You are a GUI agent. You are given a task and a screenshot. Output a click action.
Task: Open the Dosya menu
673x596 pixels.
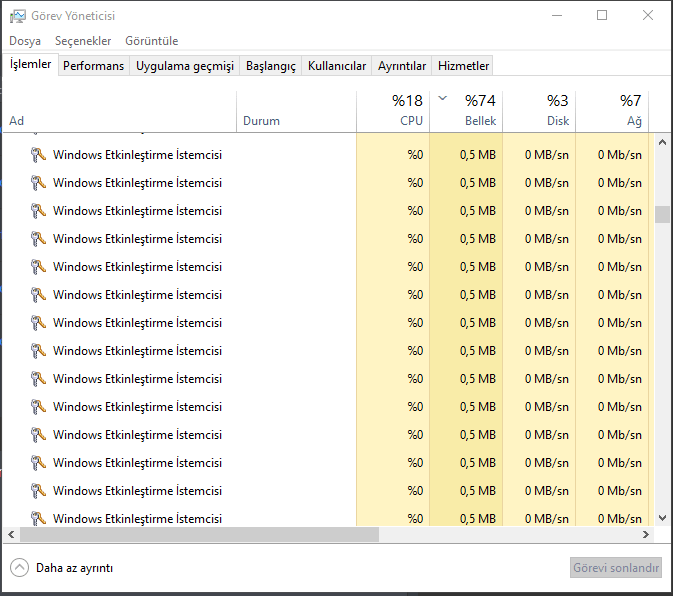tap(25, 41)
